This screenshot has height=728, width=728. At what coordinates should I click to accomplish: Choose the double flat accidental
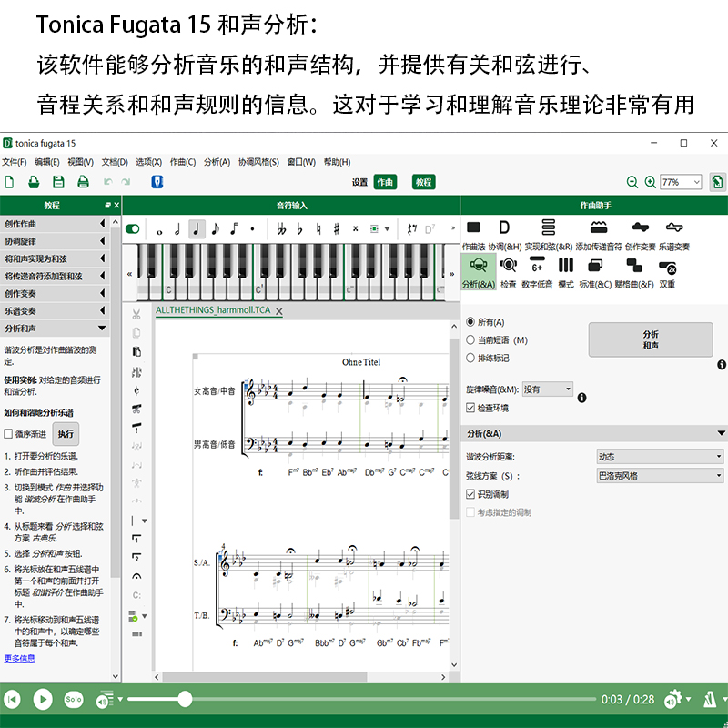point(281,229)
